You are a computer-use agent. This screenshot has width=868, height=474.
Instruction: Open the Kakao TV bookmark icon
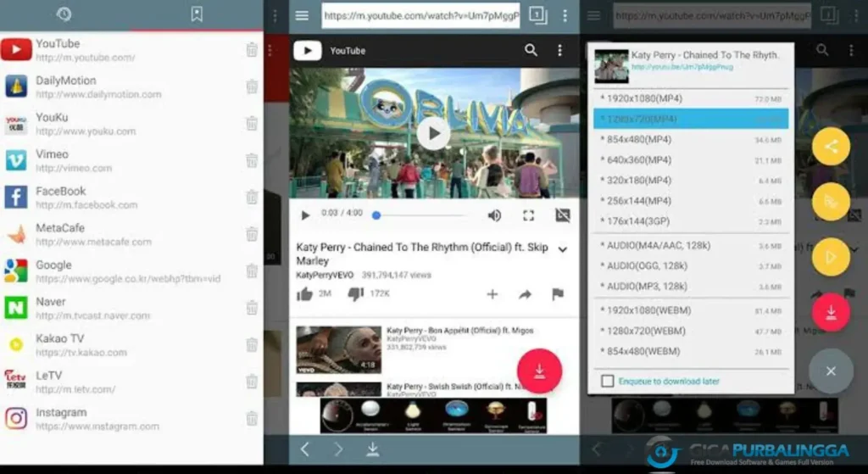[x=16, y=344]
